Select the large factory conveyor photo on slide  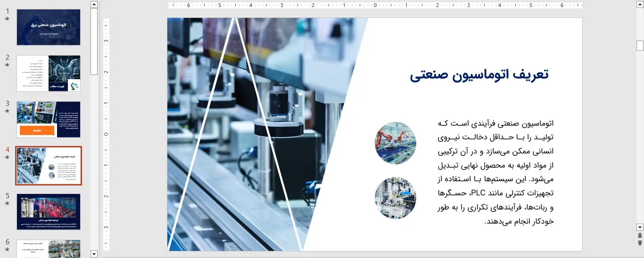pyautogui.click(x=267, y=134)
